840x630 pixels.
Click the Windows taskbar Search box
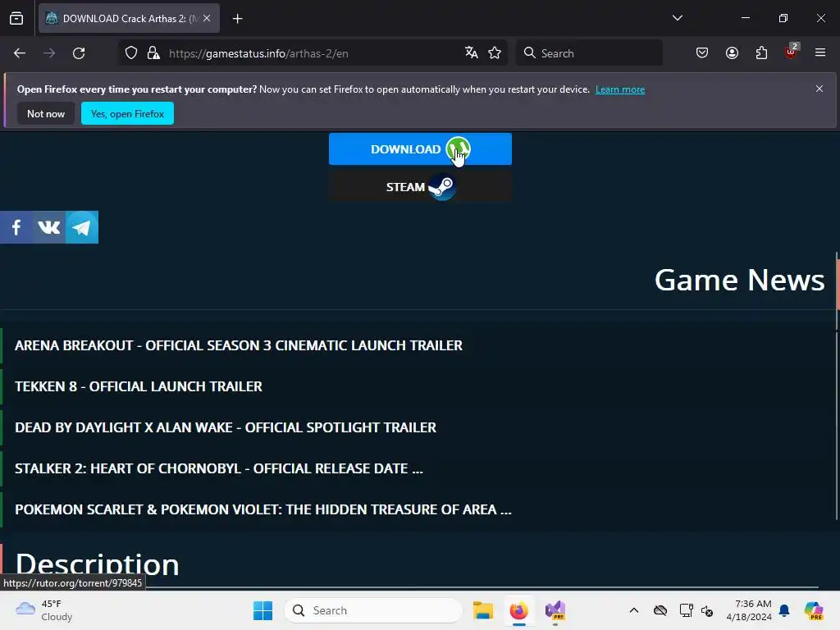pyautogui.click(x=373, y=610)
